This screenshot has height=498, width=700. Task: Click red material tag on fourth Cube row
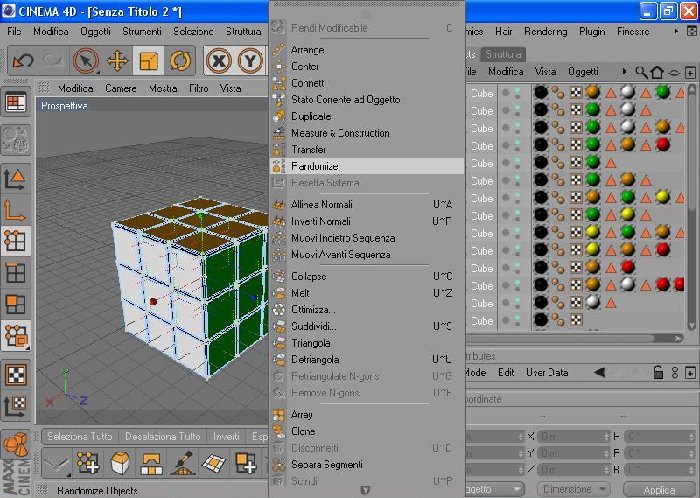tap(663, 144)
